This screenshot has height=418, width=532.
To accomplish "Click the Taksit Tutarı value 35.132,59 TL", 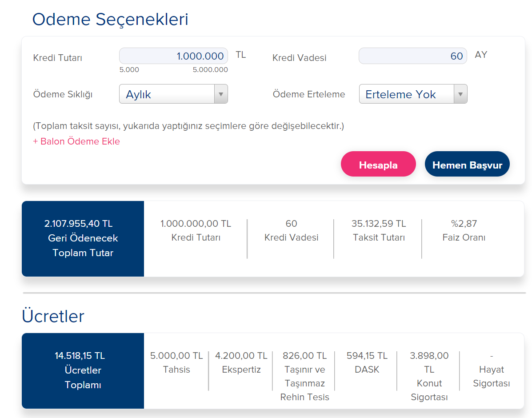I will tap(379, 224).
